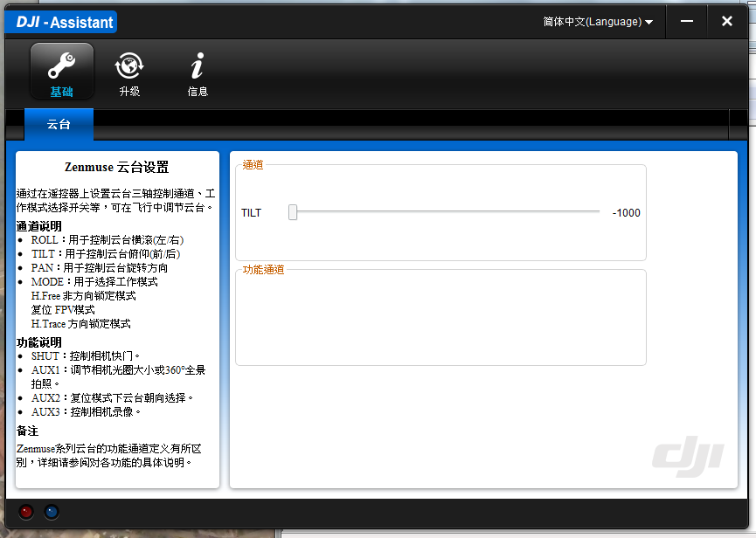This screenshot has height=538, width=756.
Task: Click the AUX1 description line
Action: coord(119,376)
